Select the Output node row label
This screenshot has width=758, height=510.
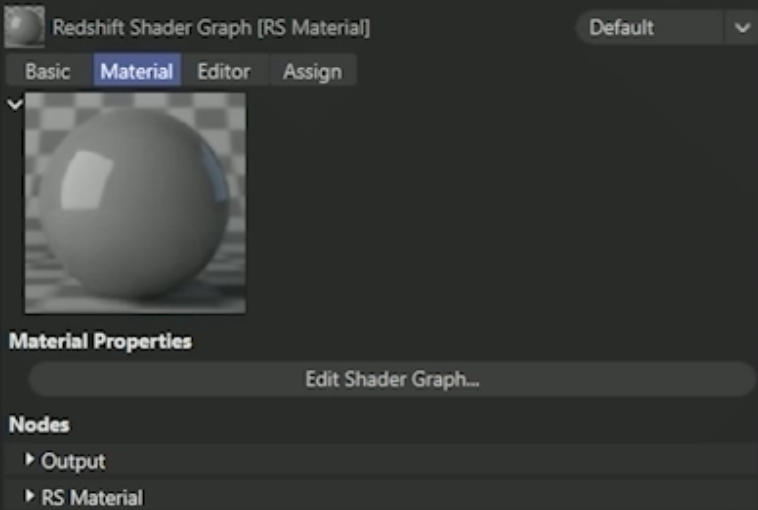point(73,461)
